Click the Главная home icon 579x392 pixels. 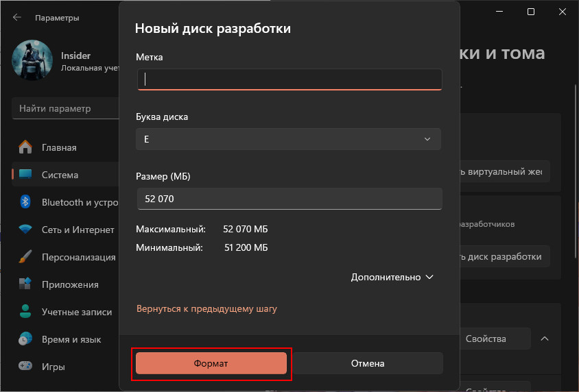click(x=25, y=147)
